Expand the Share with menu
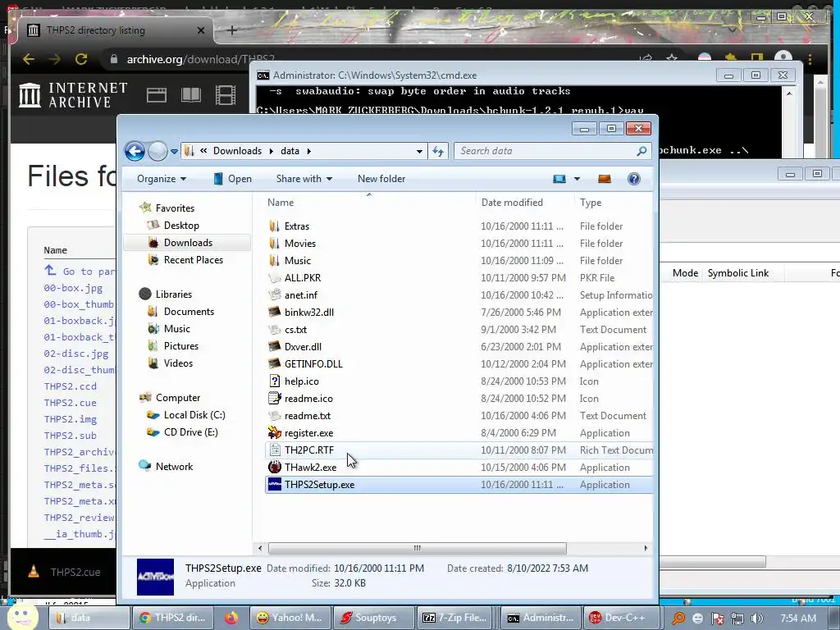Image resolution: width=840 pixels, height=630 pixels. tap(304, 179)
